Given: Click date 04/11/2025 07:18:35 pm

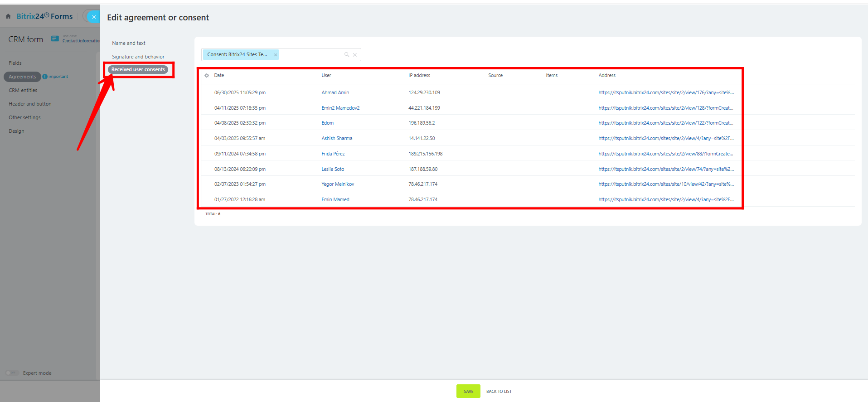Looking at the screenshot, I should click(240, 108).
